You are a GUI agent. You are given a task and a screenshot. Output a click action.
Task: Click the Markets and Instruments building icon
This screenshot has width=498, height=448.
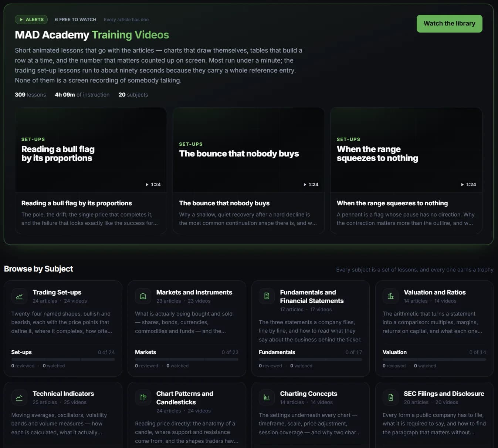[143, 296]
